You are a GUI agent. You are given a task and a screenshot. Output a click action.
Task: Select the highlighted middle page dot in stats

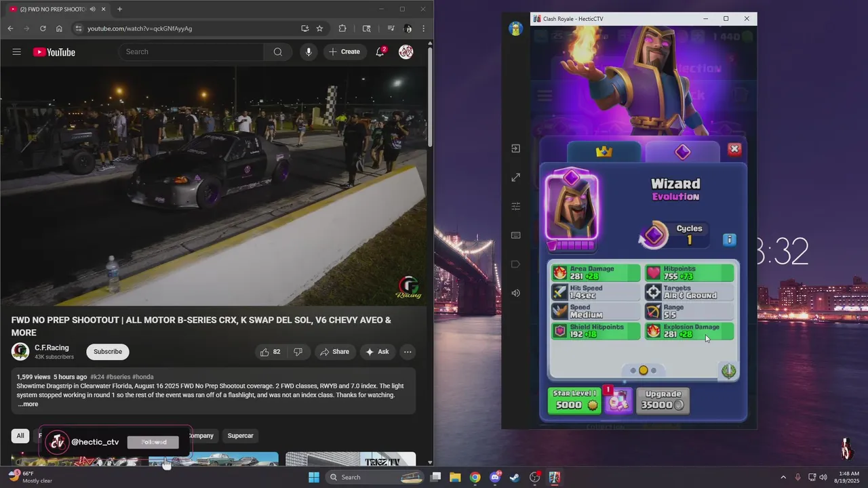click(x=644, y=370)
